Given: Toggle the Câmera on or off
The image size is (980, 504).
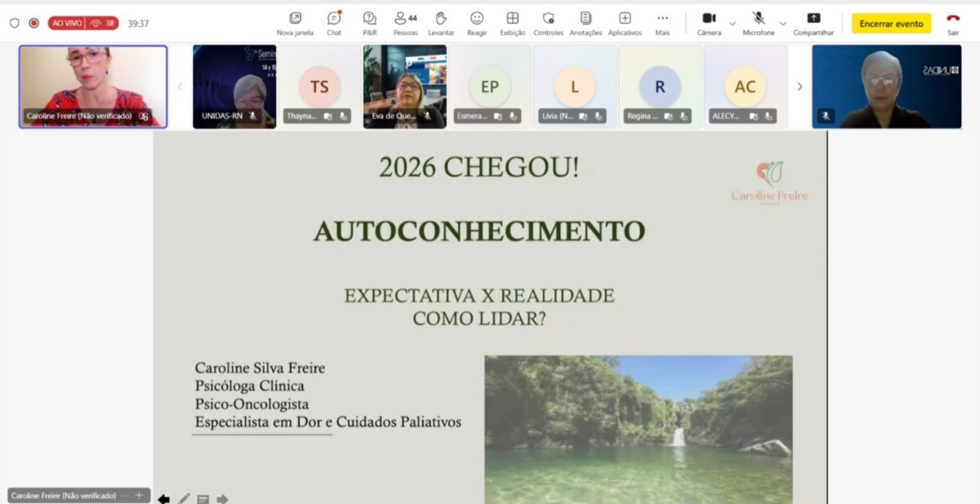Looking at the screenshot, I should 709,23.
